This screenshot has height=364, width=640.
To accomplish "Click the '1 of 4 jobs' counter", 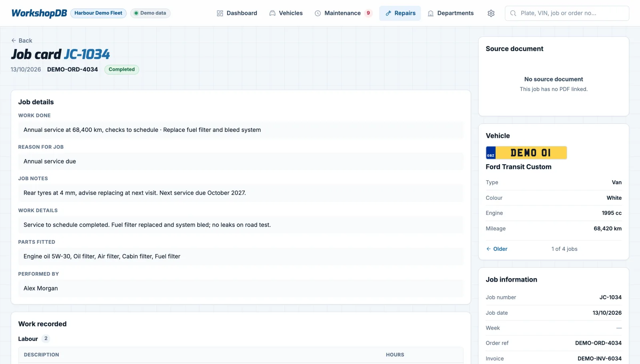I will pos(564,249).
